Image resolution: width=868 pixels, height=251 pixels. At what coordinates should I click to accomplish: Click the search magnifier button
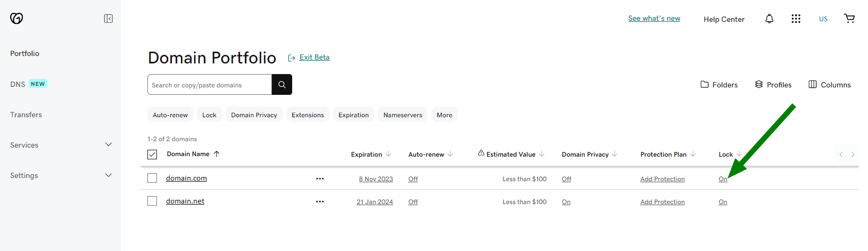coord(282,85)
